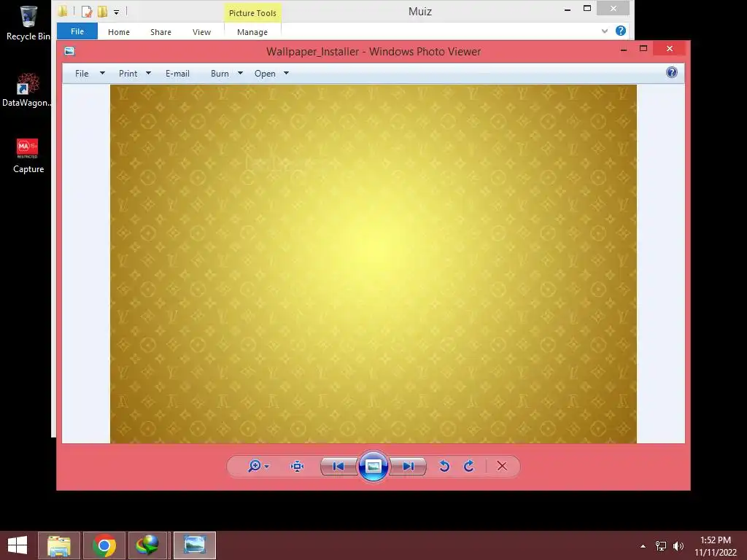This screenshot has width=747, height=560.
Task: Close the Muiz Explorer window
Action: coord(613,9)
